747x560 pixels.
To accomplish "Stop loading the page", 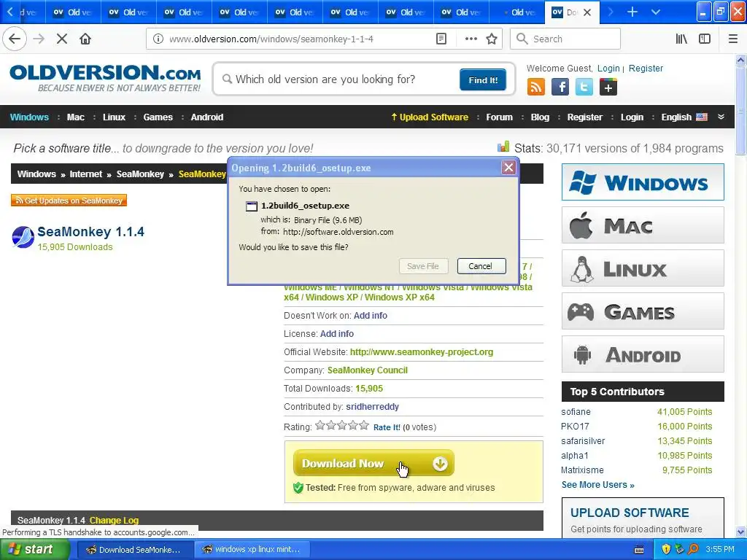I will coord(62,39).
